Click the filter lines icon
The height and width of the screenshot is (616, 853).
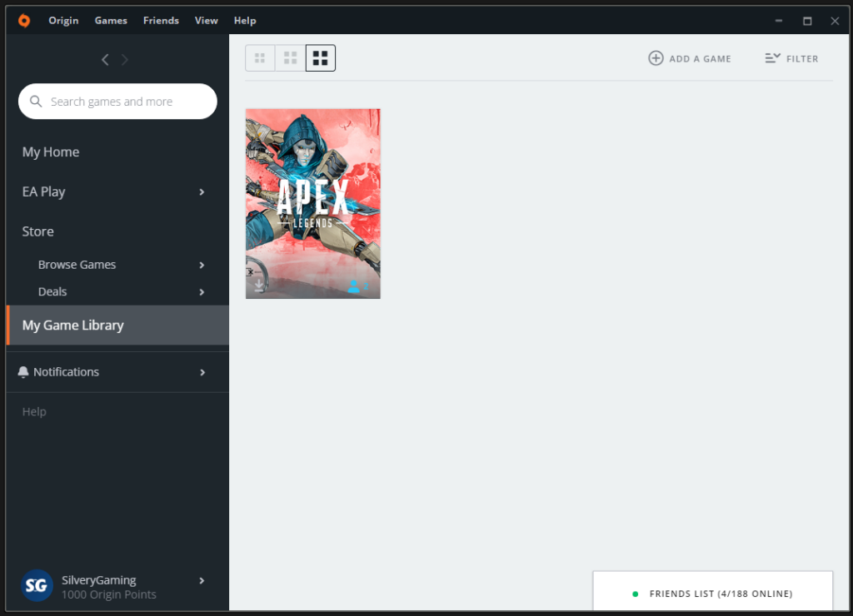click(772, 58)
